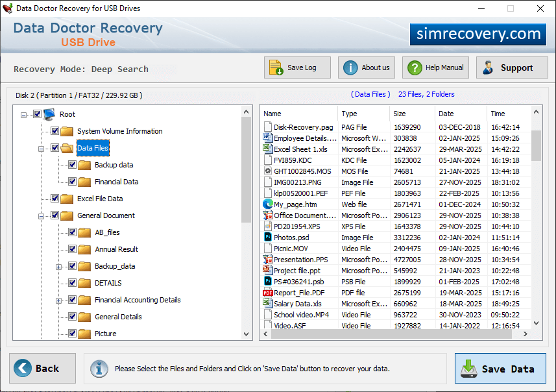The width and height of the screenshot is (556, 392).
Task: Click the Support button label
Action: pos(516,67)
